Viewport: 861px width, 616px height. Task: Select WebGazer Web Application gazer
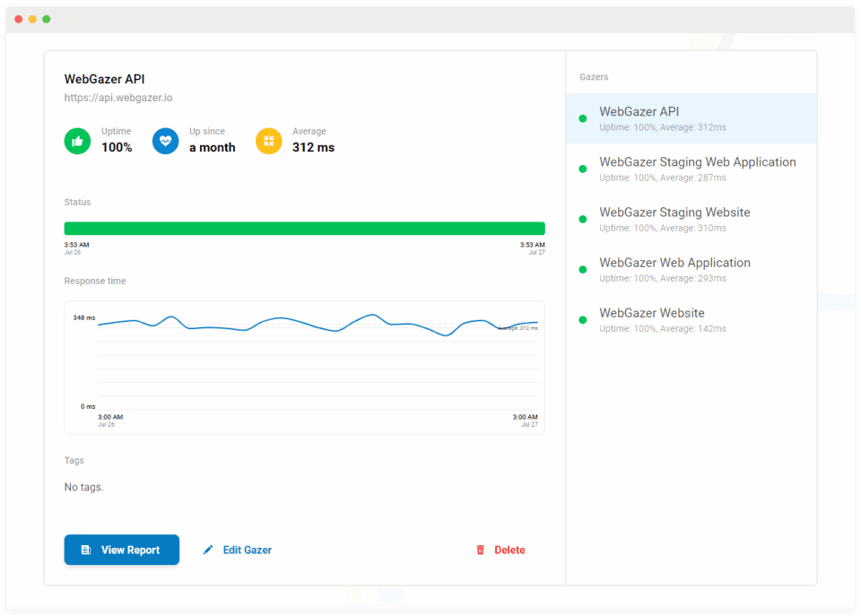coord(691,270)
